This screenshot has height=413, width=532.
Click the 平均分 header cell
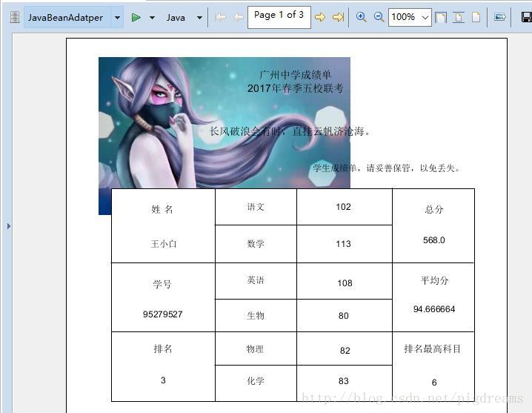pos(435,280)
